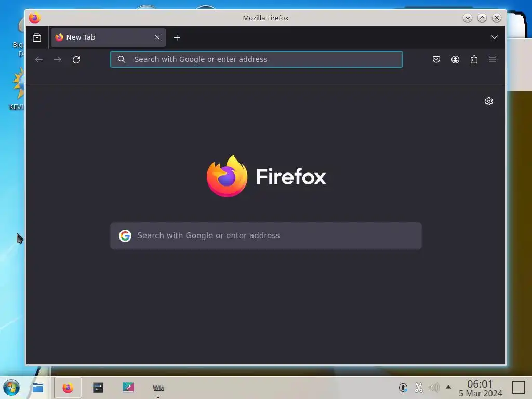Open Save to Pocket icon

[436, 59]
